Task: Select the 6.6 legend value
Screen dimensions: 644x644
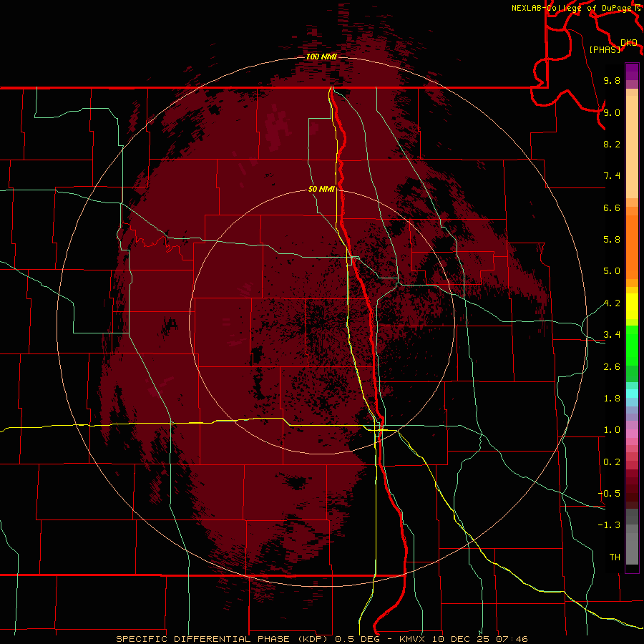Action: (x=612, y=208)
